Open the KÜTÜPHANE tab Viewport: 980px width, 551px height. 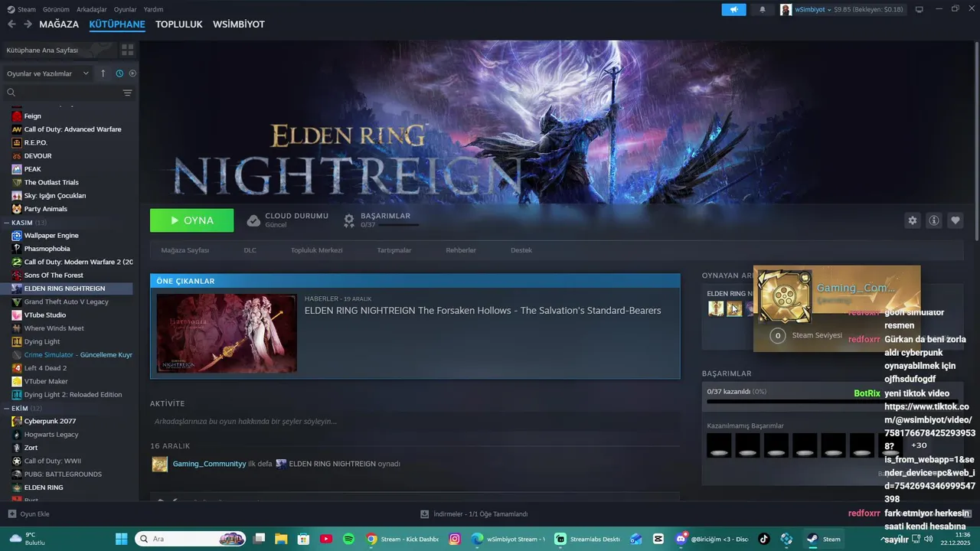117,24
